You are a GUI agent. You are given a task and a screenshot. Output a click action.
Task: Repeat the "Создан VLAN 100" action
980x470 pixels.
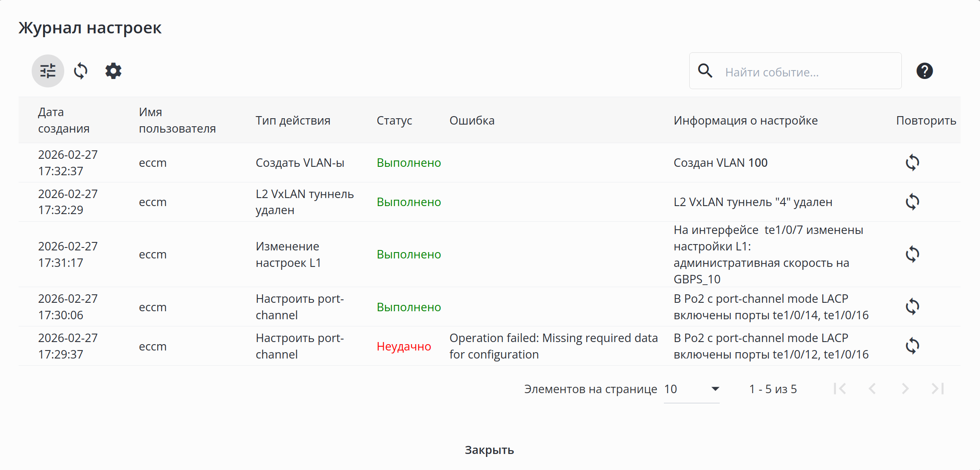click(912, 163)
